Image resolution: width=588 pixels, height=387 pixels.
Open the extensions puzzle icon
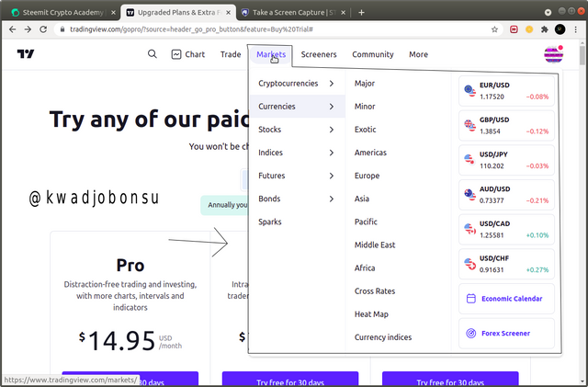tap(545, 29)
